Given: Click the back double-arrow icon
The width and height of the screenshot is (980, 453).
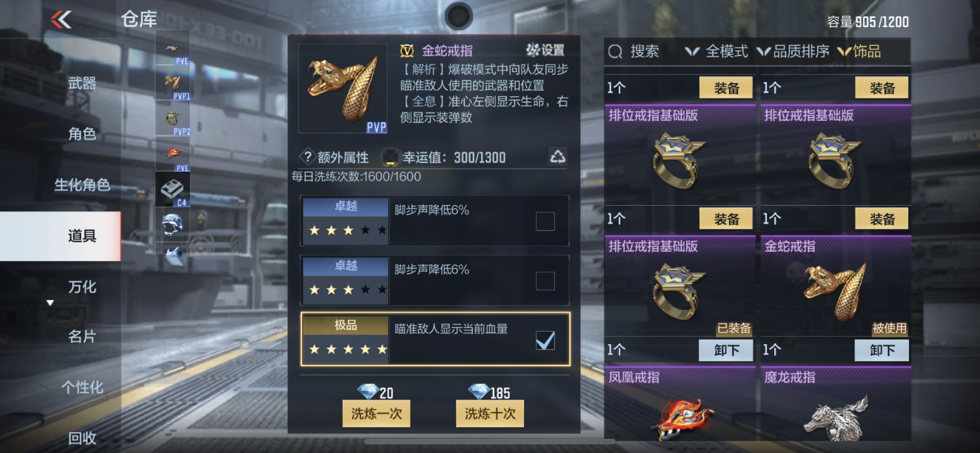Looking at the screenshot, I should pyautogui.click(x=61, y=20).
